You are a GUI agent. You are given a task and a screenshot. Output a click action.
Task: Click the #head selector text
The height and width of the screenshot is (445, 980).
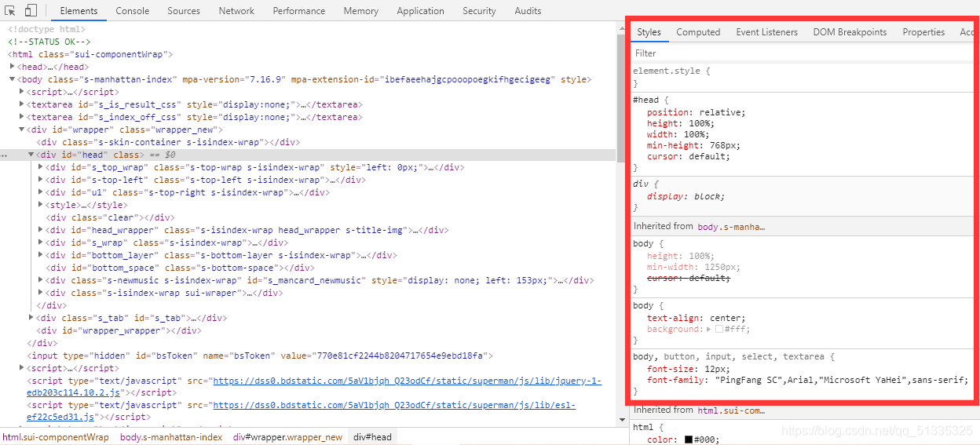645,100
